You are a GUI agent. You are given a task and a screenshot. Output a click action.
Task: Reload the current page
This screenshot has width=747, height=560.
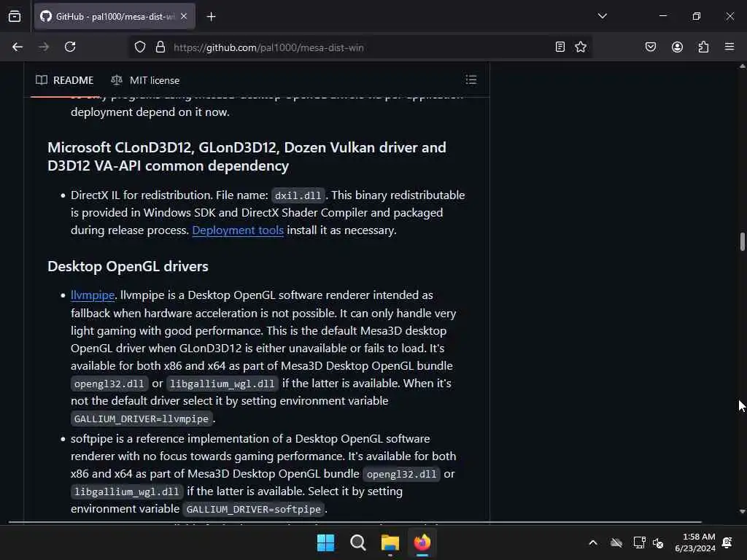70,47
